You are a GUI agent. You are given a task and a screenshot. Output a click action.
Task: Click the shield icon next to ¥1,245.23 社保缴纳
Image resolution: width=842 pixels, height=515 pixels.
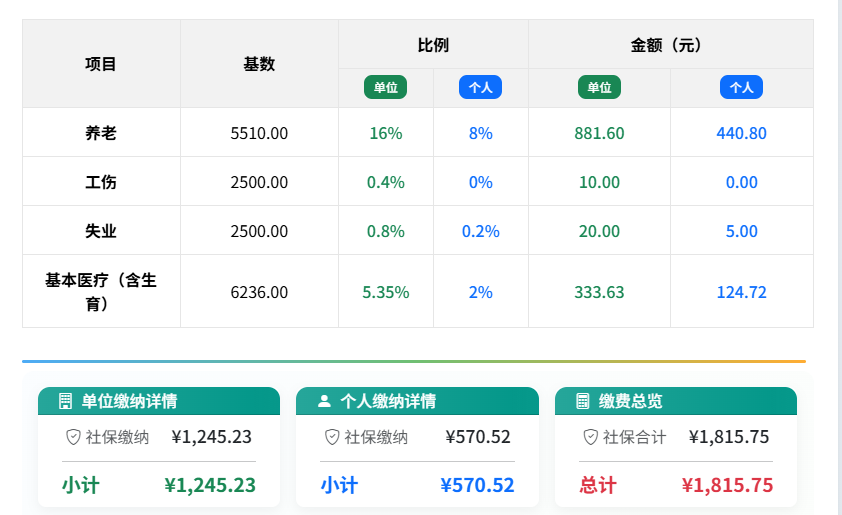73,437
